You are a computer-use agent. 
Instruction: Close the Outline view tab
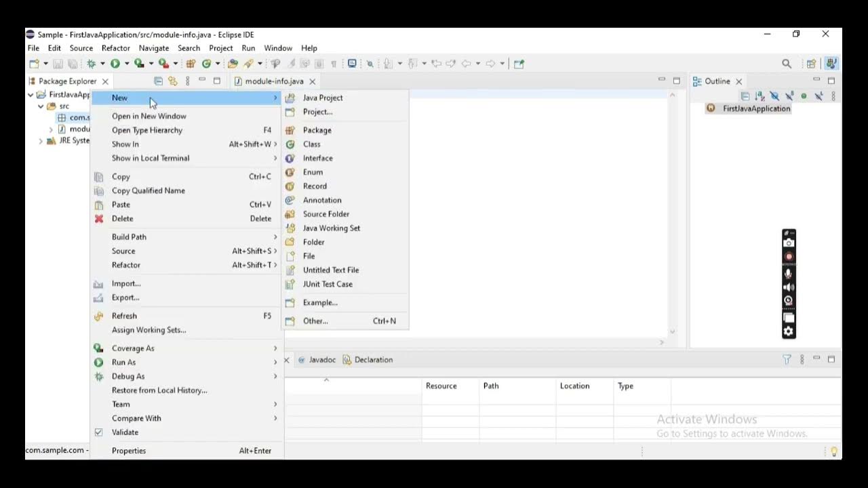[x=738, y=81]
